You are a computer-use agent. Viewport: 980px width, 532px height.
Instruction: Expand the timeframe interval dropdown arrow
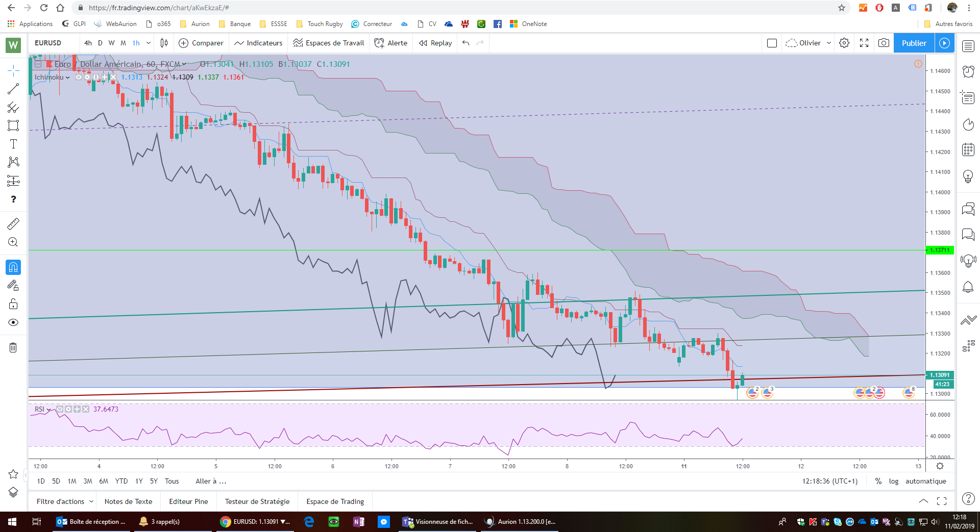click(x=149, y=43)
